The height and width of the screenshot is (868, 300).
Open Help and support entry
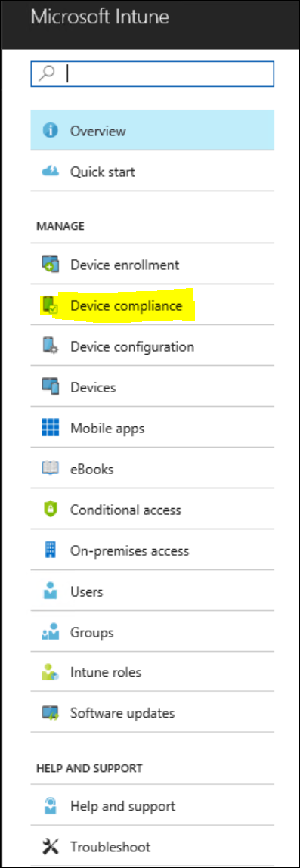click(152, 806)
